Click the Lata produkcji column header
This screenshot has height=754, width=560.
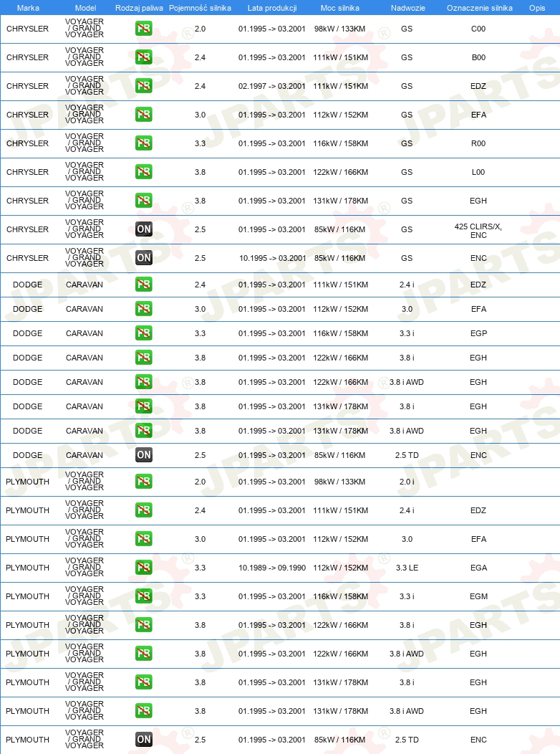(x=272, y=8)
